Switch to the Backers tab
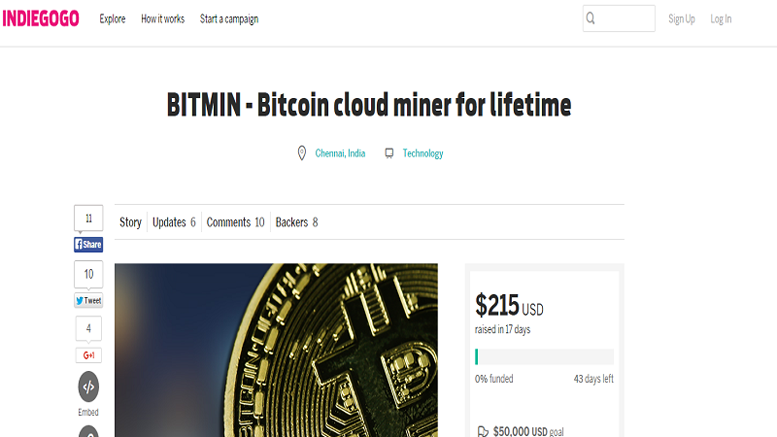The height and width of the screenshot is (437, 777). (296, 222)
